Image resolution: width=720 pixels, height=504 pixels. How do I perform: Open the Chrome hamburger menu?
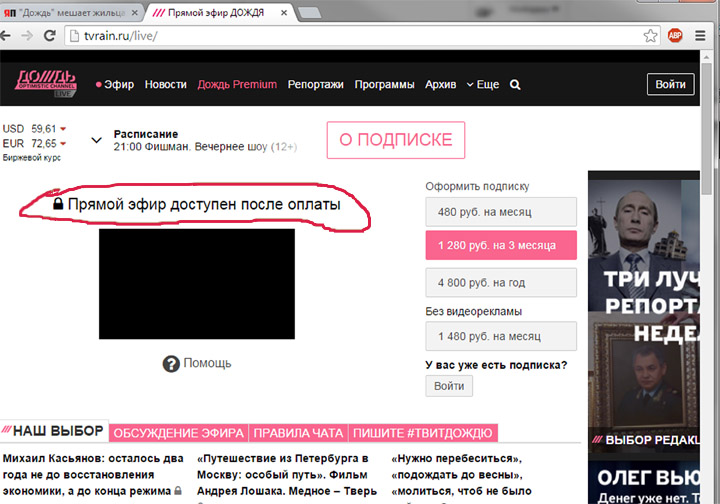tap(700, 35)
